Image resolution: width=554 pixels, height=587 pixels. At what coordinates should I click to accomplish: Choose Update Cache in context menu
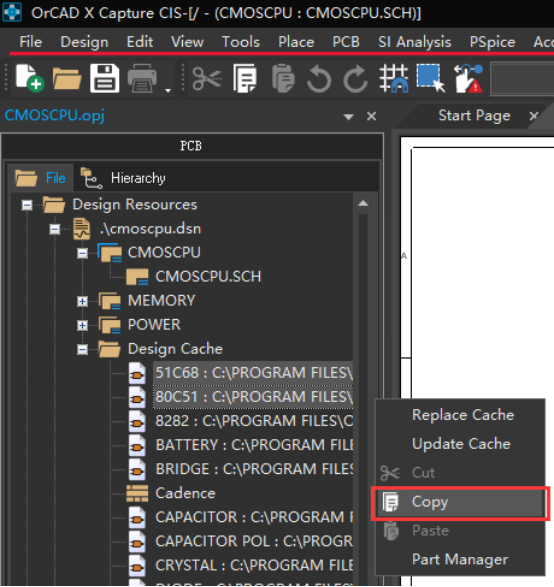click(460, 444)
